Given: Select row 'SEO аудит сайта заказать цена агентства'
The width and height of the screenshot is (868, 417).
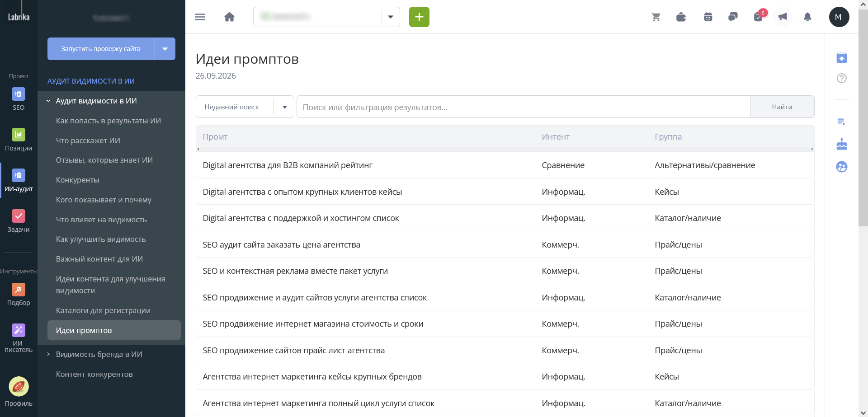Looking at the screenshot, I should 505,244.
